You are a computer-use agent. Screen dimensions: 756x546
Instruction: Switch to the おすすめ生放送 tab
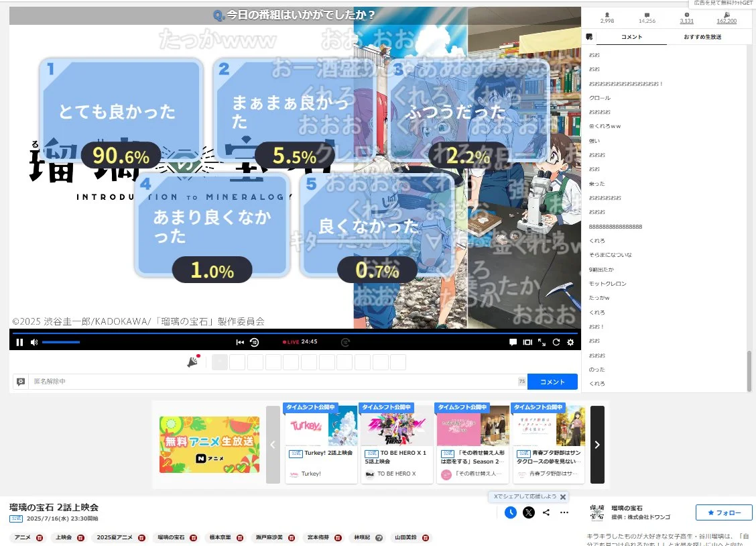[702, 37]
